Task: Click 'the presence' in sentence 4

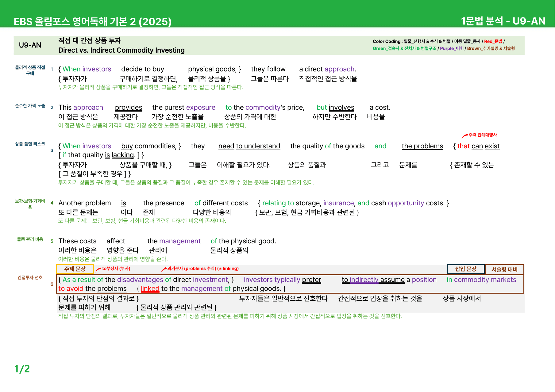Action: pos(164,203)
